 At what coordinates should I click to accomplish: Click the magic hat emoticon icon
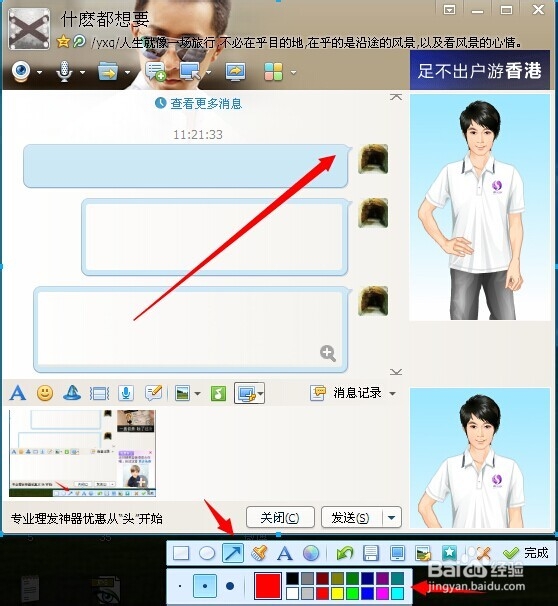coord(72,393)
